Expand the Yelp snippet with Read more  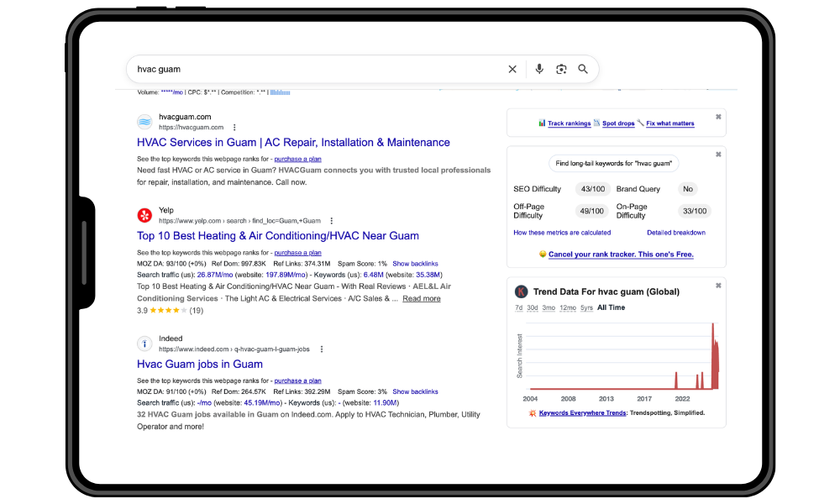coord(421,297)
